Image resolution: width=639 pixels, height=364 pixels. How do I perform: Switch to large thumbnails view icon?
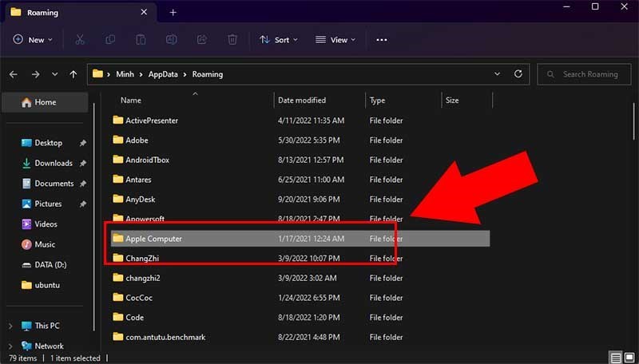tap(629, 358)
